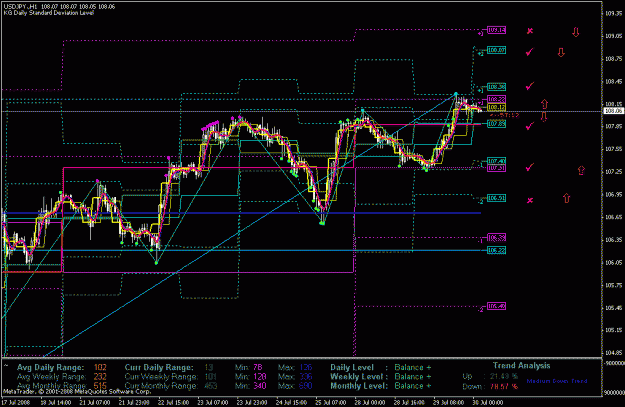625x407 pixels.
Task: Click the MetaQuotes Software Corp. copyright line
Action: [x=77, y=391]
